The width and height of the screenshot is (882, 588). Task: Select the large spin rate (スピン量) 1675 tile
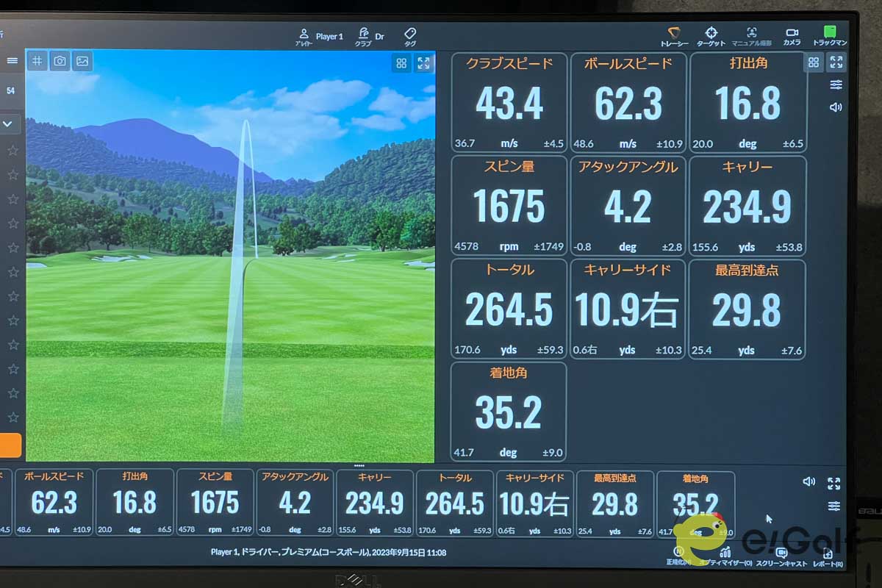(x=509, y=205)
